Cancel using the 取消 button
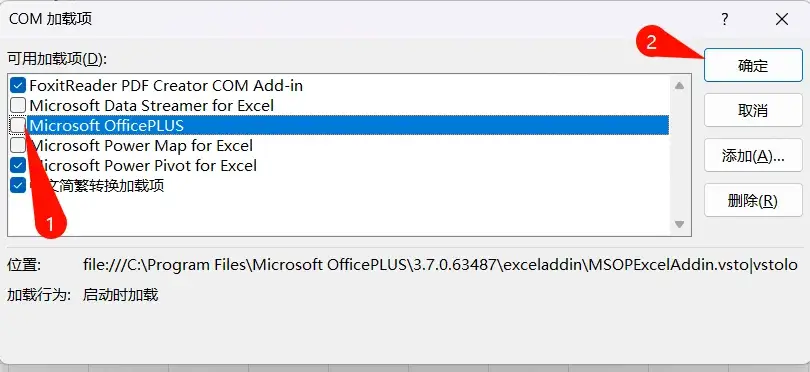This screenshot has width=810, height=372. 753,110
